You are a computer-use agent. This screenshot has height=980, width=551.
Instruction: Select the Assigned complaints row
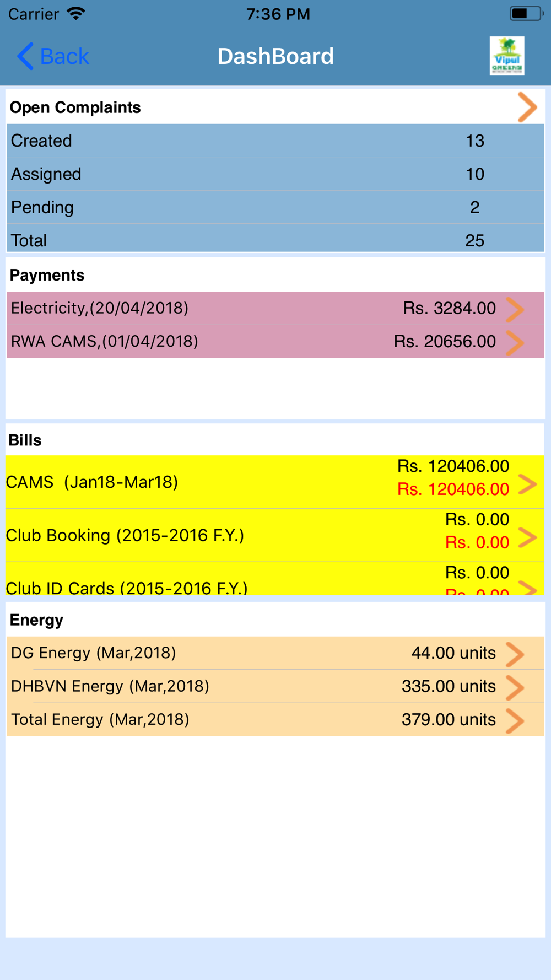275,174
